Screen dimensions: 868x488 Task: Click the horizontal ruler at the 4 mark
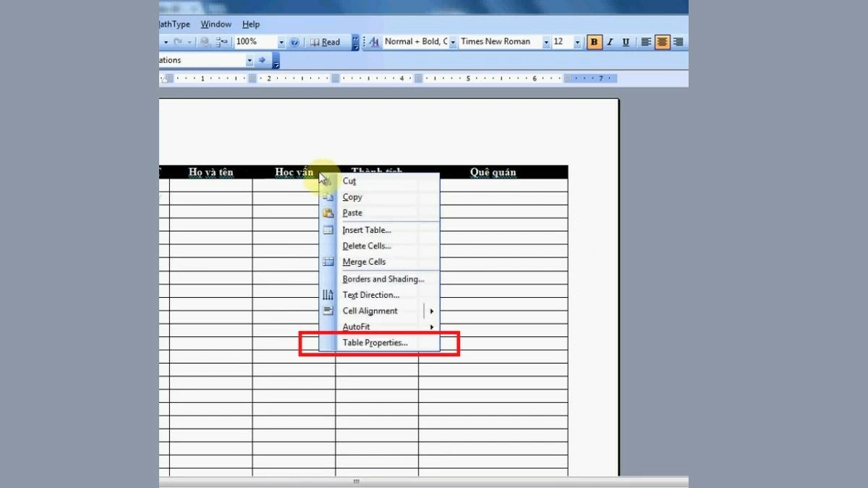[x=401, y=78]
